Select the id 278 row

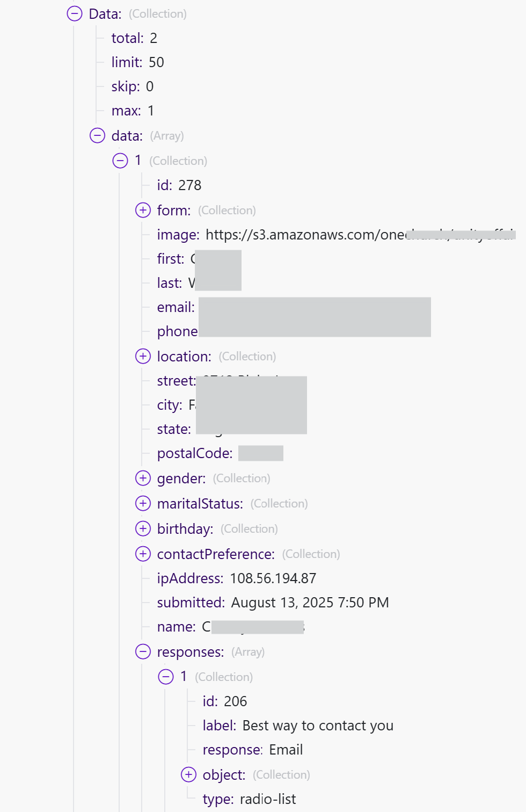(179, 185)
